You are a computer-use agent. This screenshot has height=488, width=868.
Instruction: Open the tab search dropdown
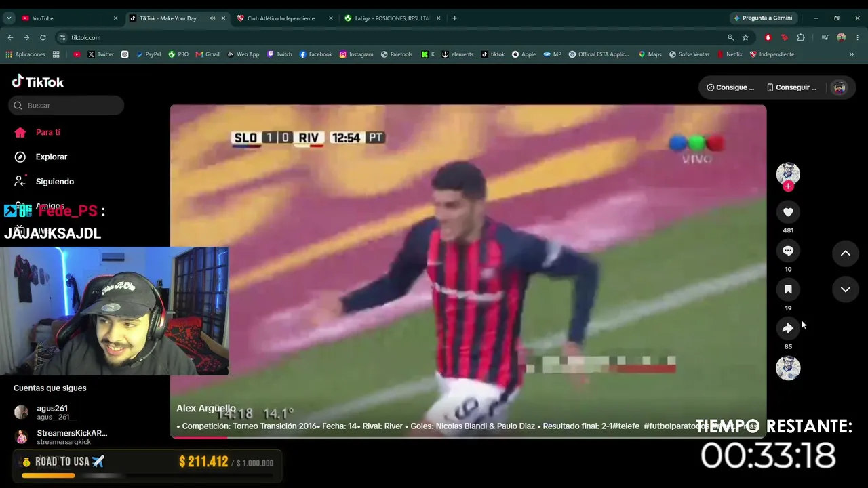[9, 18]
